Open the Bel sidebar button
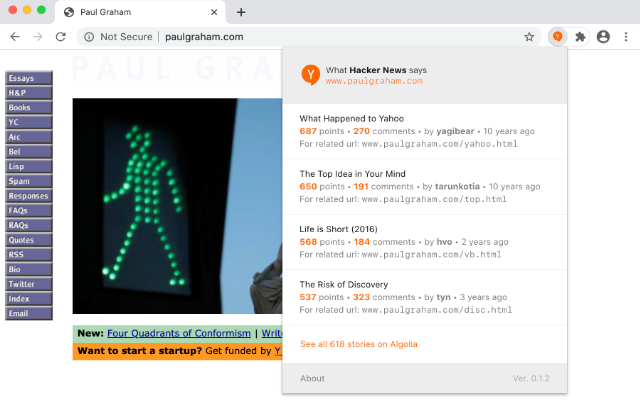 coord(29,151)
